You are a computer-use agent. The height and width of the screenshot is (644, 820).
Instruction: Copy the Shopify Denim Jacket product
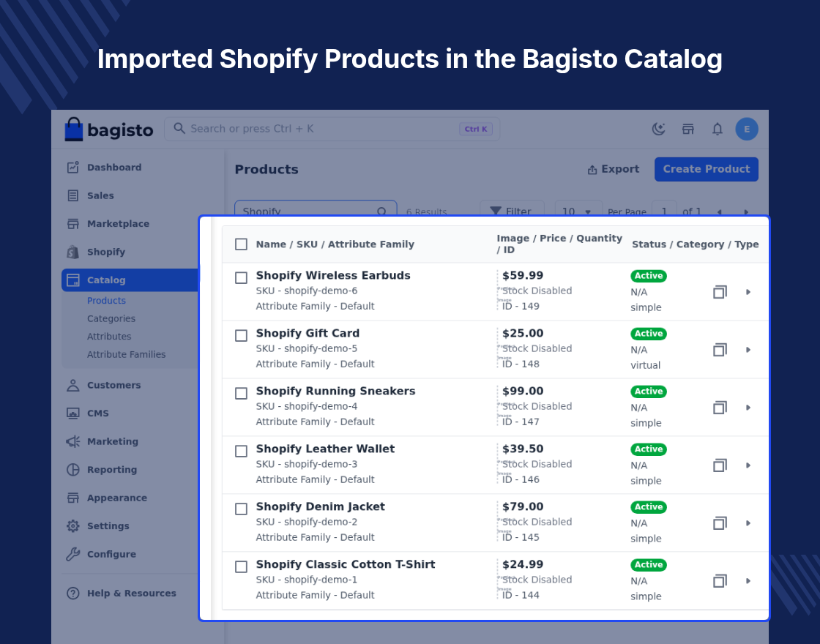coord(720,523)
